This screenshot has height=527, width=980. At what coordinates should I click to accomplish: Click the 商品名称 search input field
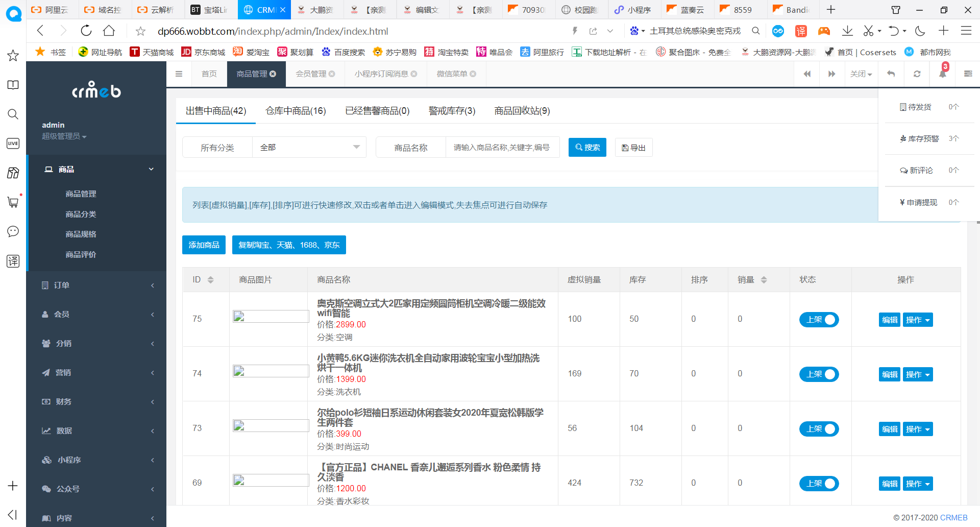coord(503,147)
